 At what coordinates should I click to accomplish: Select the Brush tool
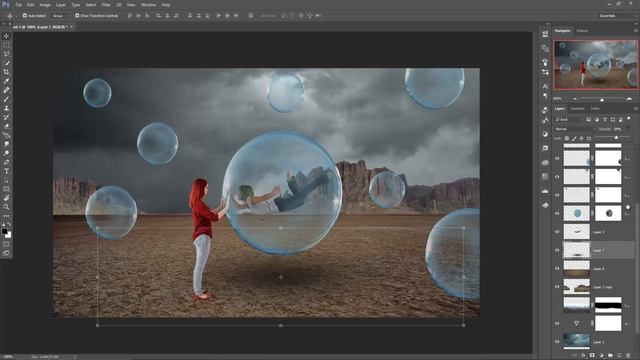tap(6, 99)
